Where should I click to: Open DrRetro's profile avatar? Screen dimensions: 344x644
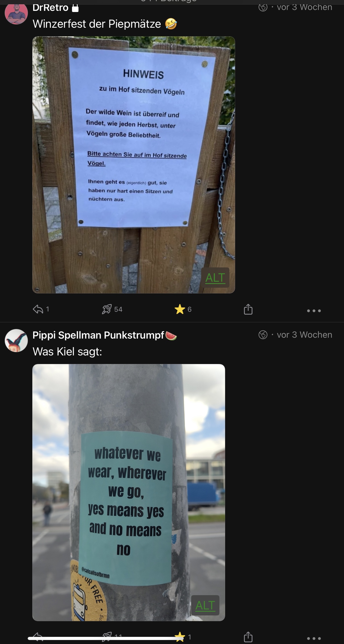pos(16,13)
